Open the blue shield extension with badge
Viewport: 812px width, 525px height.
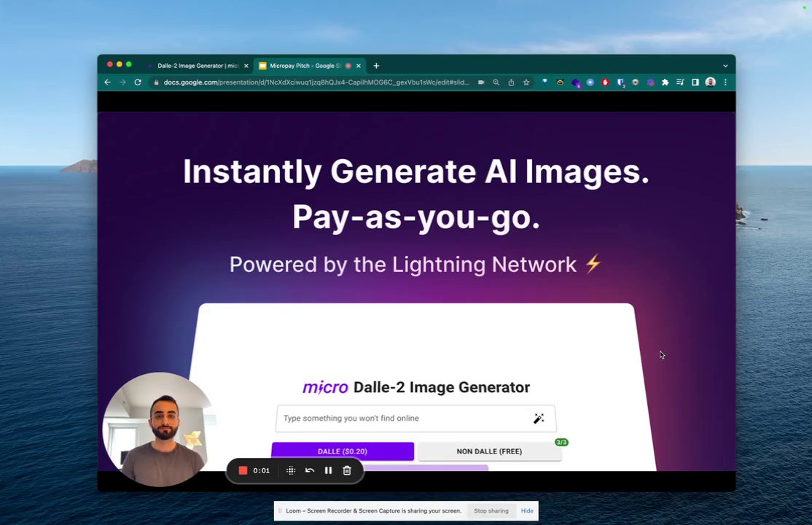coord(620,83)
